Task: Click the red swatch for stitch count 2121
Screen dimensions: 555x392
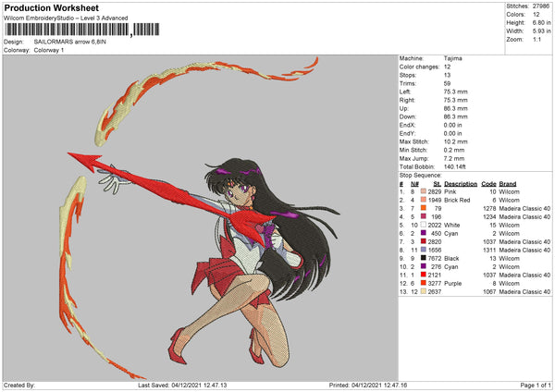Action: pyautogui.click(x=424, y=275)
